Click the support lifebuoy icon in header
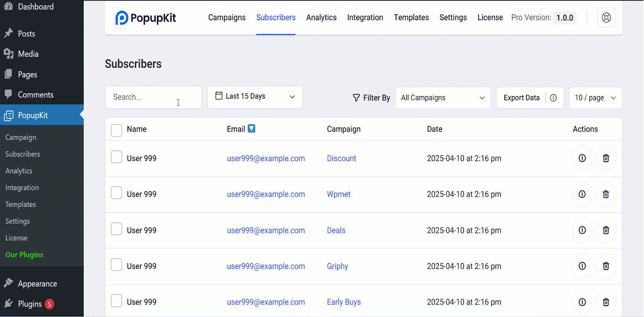The width and height of the screenshot is (644, 317). point(606,18)
